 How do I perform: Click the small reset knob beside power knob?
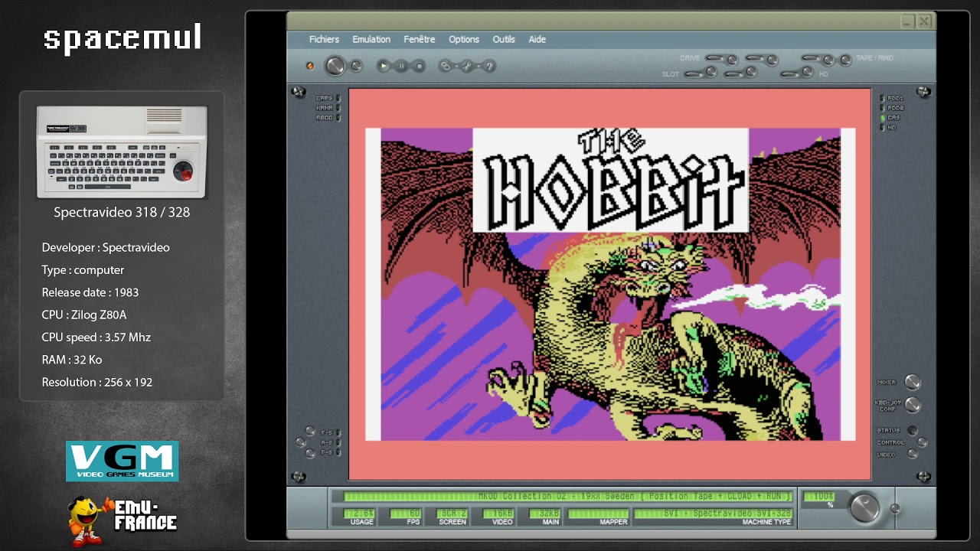[x=356, y=66]
